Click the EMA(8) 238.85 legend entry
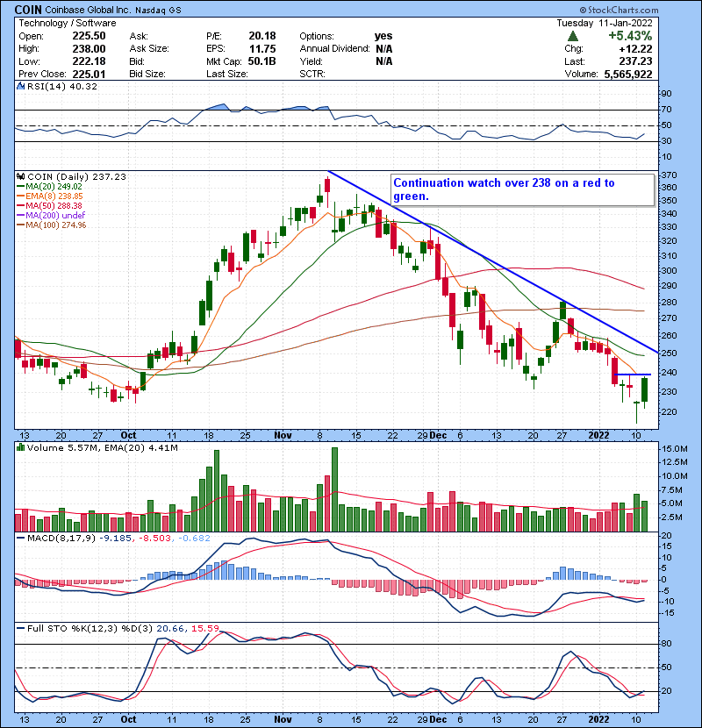Image resolution: width=702 pixels, height=728 pixels. [50, 196]
